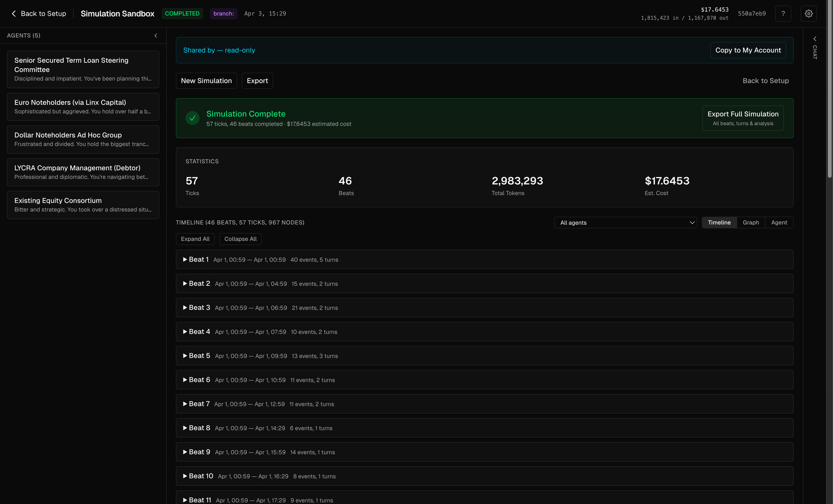Select the Timeline view tab

(719, 222)
